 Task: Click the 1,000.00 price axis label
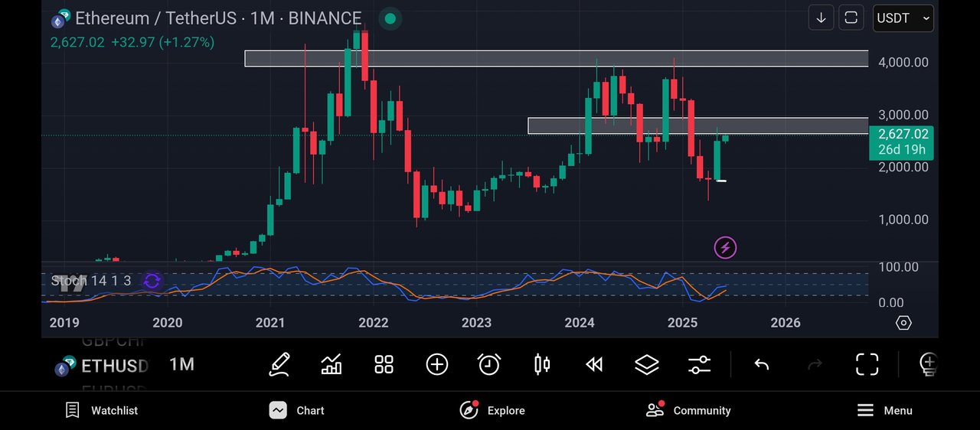903,220
